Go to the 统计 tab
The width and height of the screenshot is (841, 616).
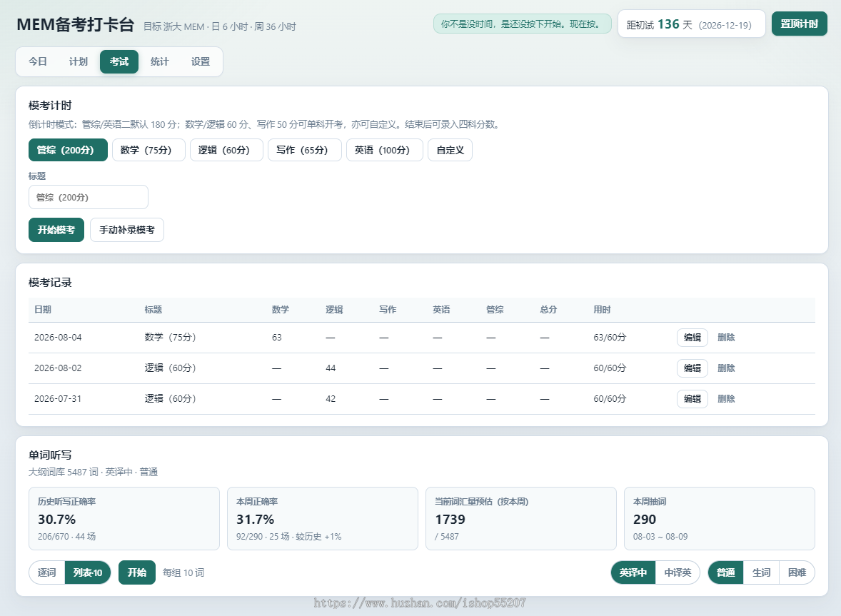click(160, 61)
